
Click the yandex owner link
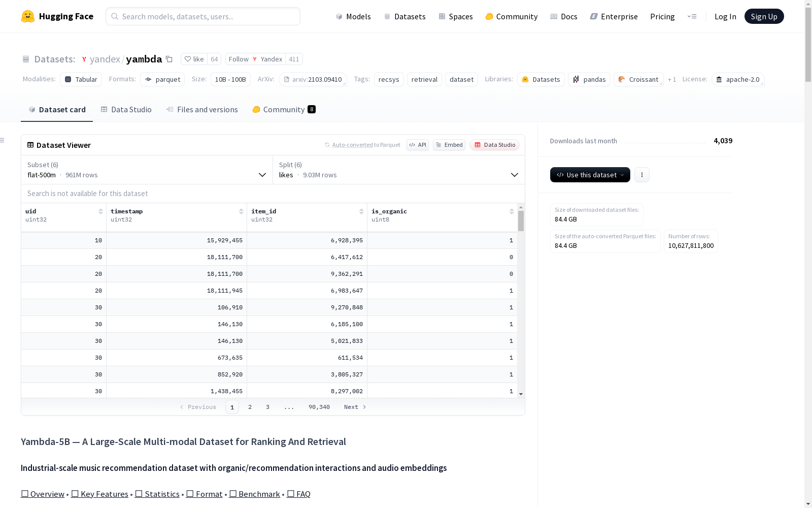click(x=105, y=59)
